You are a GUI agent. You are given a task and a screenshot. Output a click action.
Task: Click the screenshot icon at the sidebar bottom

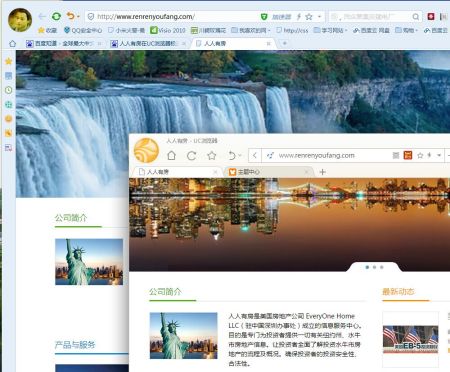tap(9, 148)
